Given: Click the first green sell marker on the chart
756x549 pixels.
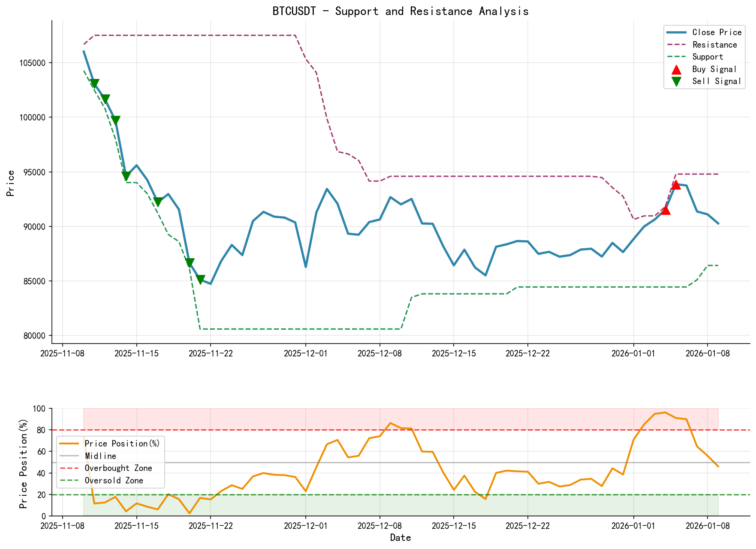Looking at the screenshot, I should (95, 82).
